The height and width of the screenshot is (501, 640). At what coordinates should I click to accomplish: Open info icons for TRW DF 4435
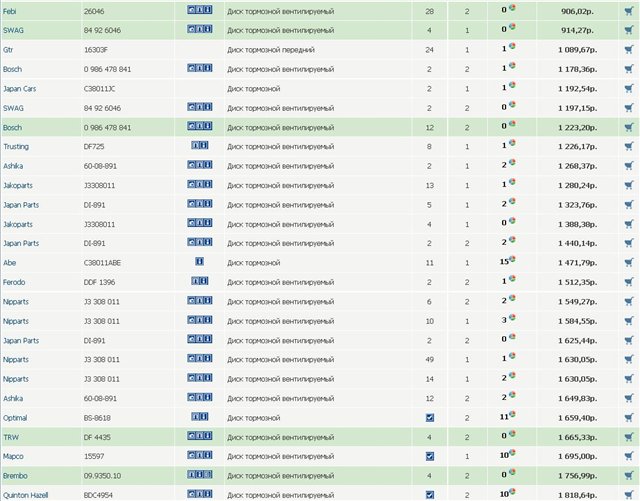[200, 436]
